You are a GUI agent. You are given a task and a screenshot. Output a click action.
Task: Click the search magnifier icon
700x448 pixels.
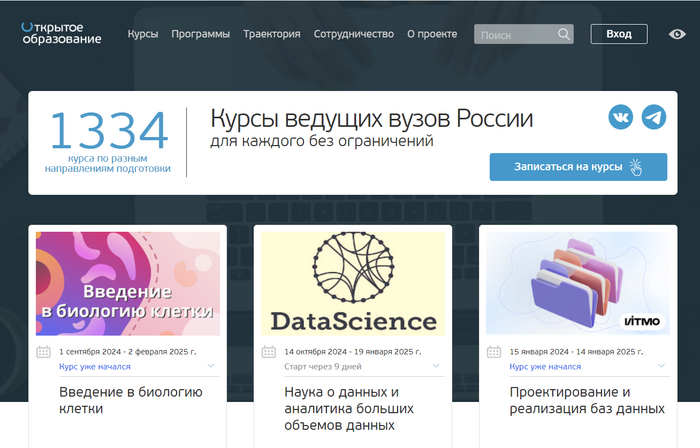[x=563, y=34]
